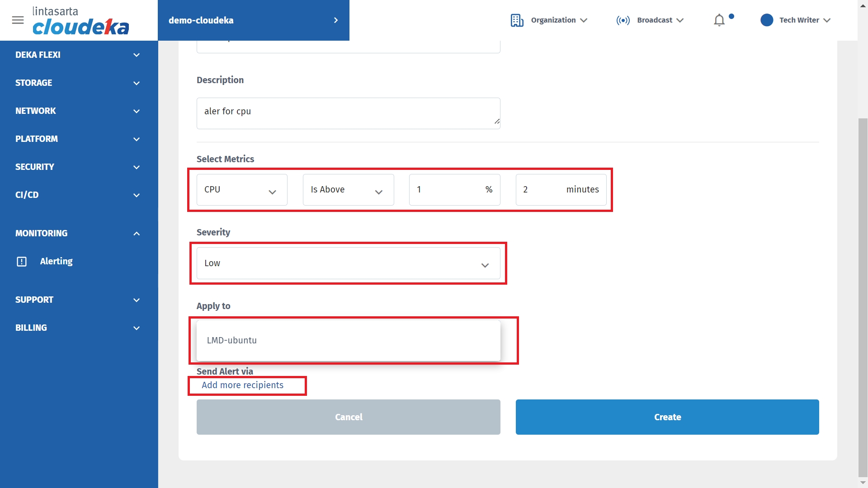This screenshot has width=868, height=488.
Task: Click the Create button
Action: (x=667, y=417)
